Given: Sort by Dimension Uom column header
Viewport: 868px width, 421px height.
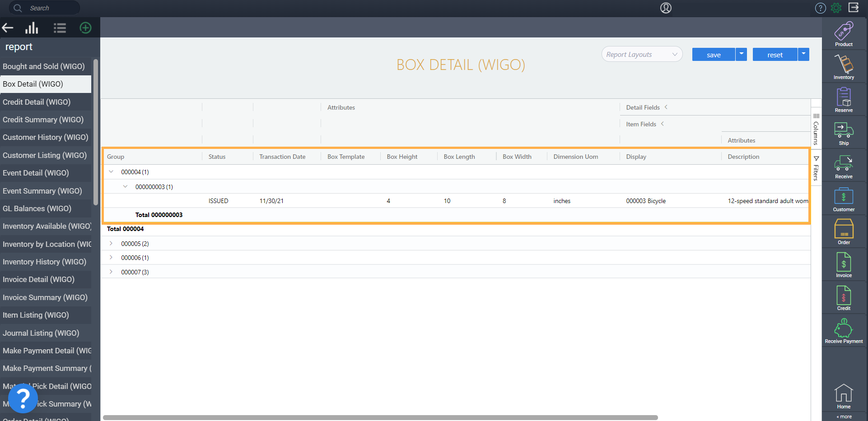Looking at the screenshot, I should coord(576,157).
